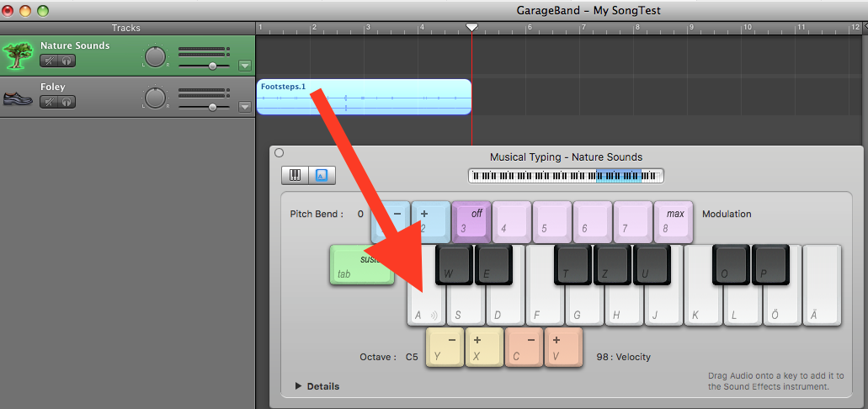Viewport: 868px width, 409px height.
Task: Click the Nature Sounds pan knob
Action: 156,56
